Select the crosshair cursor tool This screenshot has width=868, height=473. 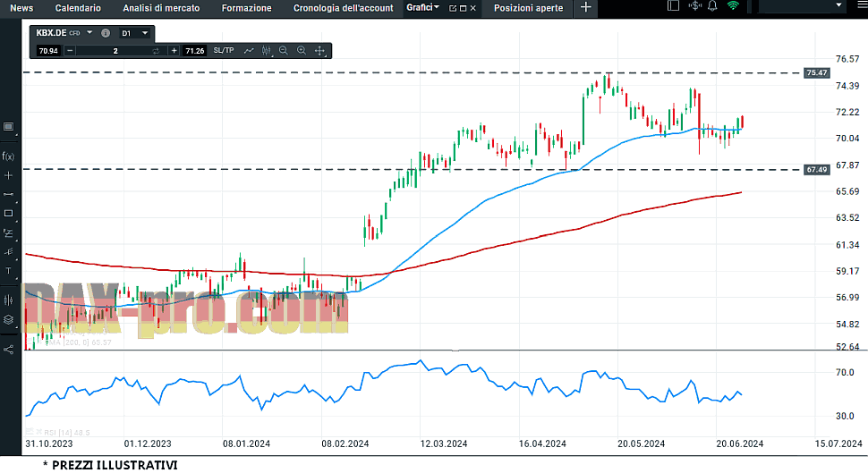point(8,175)
